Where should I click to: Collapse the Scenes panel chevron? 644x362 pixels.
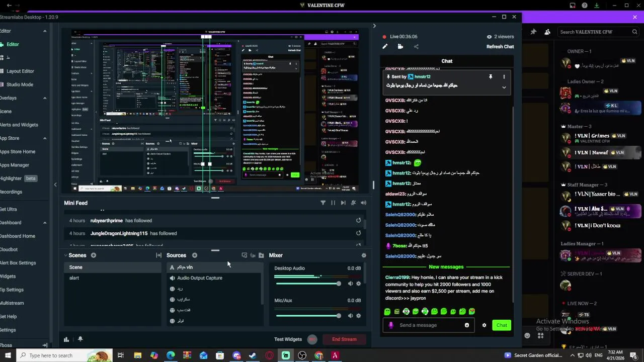(x=65, y=255)
